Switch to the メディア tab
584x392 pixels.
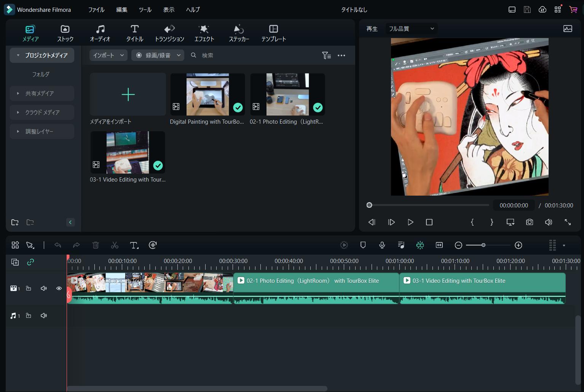point(30,33)
